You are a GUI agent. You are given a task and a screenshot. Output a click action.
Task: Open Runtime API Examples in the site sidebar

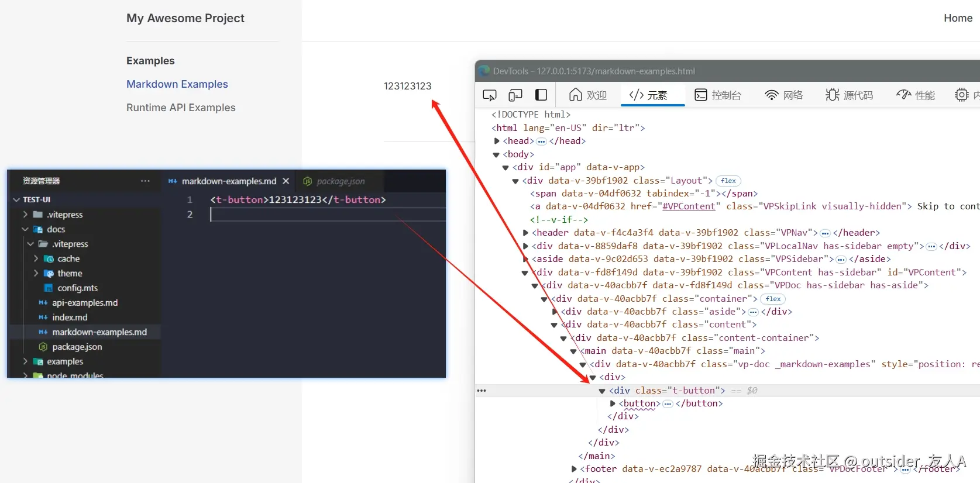181,108
